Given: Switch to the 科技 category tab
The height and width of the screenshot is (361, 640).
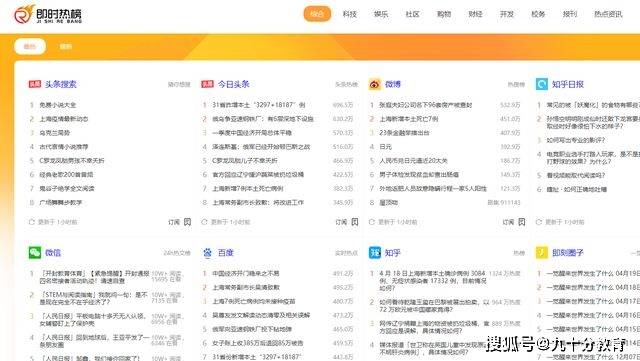Looking at the screenshot, I should [x=349, y=14].
